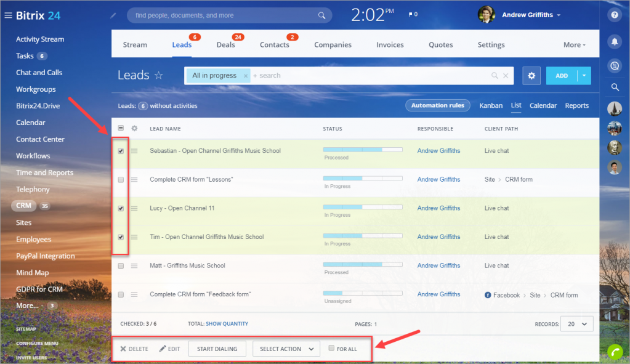Click the Add lead button

(x=562, y=76)
